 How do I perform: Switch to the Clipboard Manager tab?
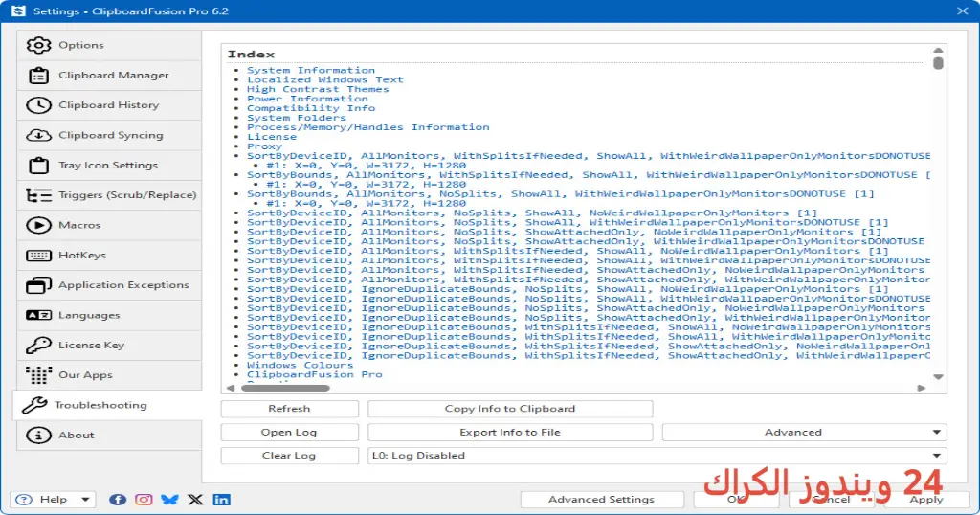point(114,75)
